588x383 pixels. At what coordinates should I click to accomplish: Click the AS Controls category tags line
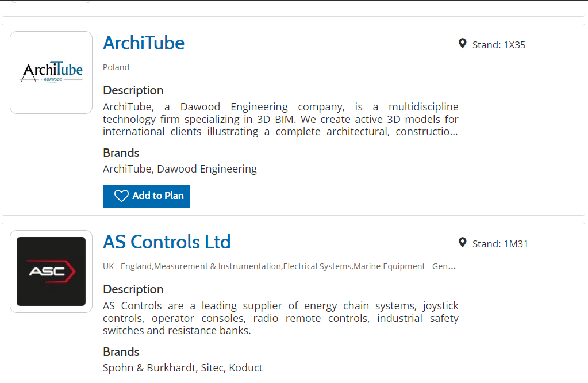[x=279, y=266]
